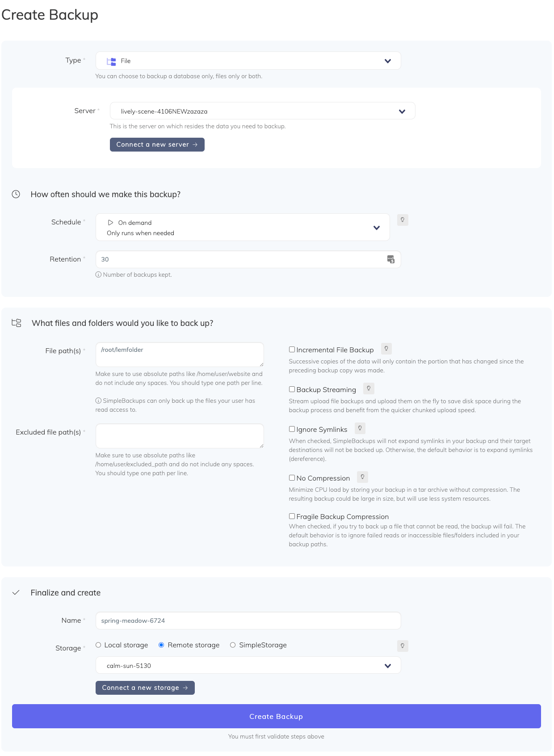This screenshot has height=756, width=554.
Task: Tick the Fragile Backup Compression checkbox
Action: click(x=292, y=516)
